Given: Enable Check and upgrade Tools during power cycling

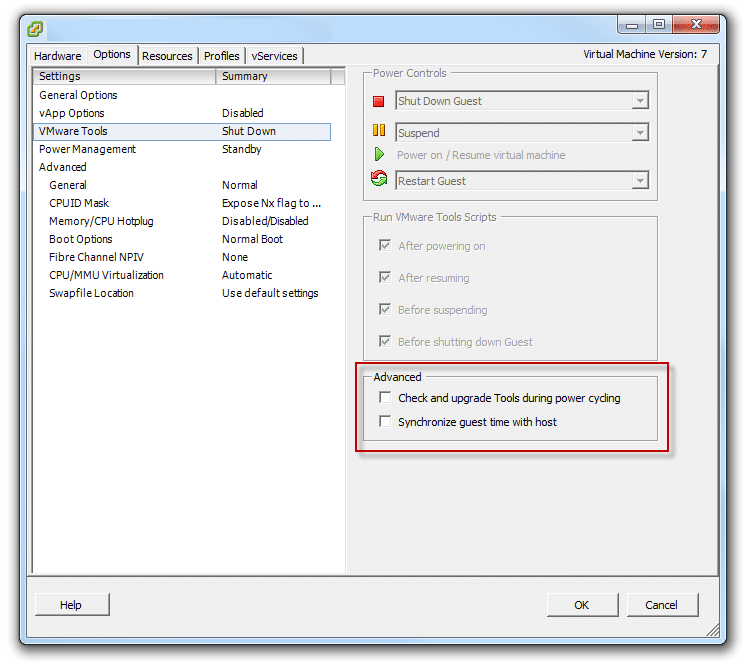Looking at the screenshot, I should (x=385, y=398).
